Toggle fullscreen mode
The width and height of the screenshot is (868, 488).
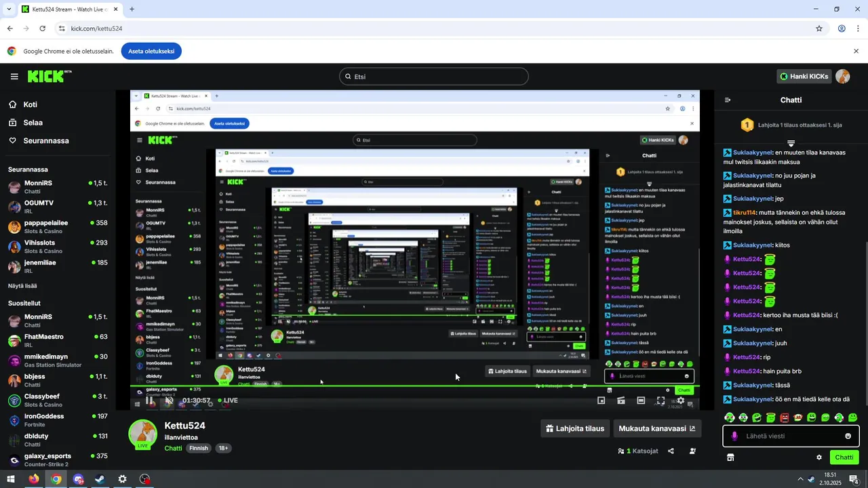pyautogui.click(x=660, y=401)
